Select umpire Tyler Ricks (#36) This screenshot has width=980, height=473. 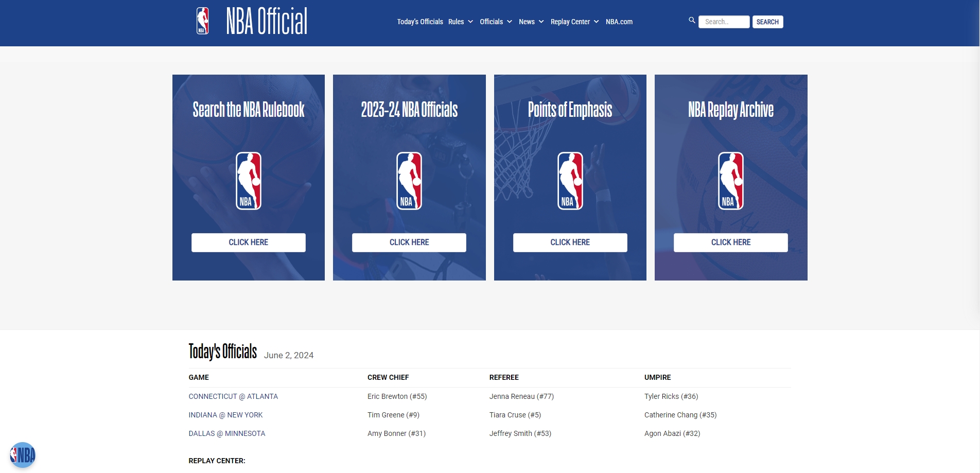671,396
